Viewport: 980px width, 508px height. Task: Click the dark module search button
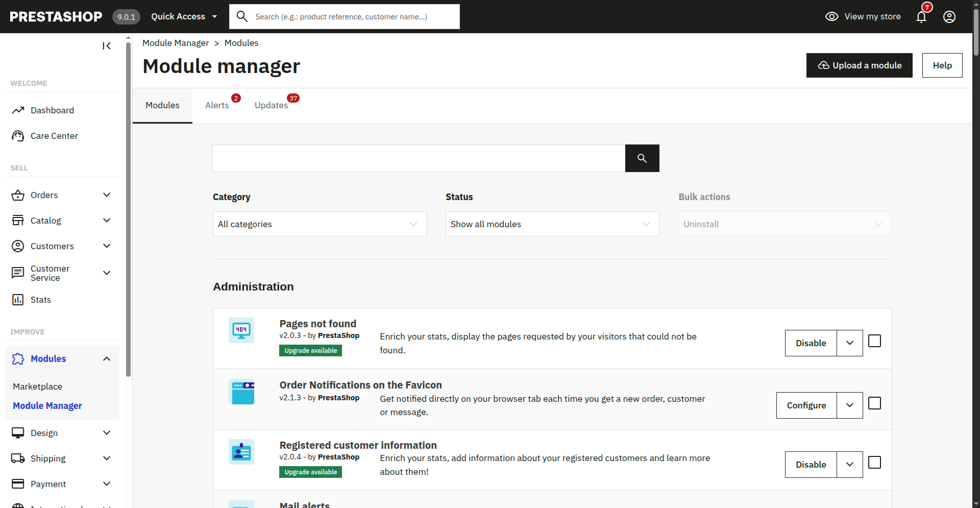click(x=642, y=158)
